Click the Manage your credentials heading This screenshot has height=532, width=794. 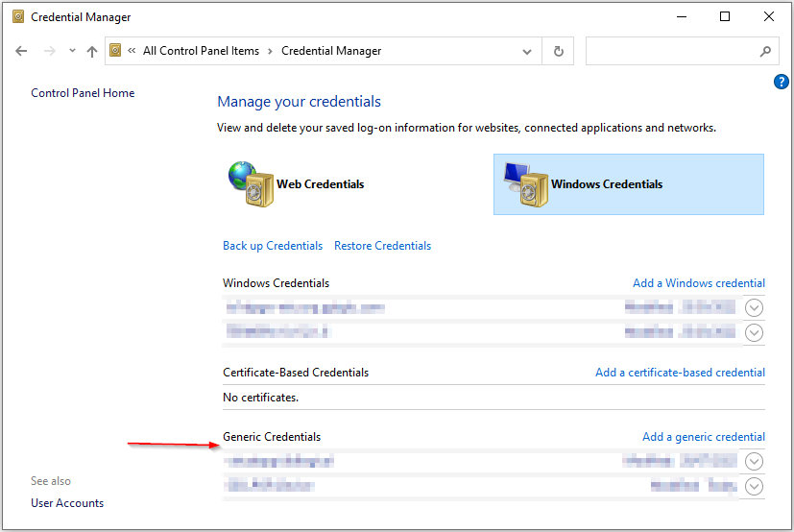coord(299,102)
